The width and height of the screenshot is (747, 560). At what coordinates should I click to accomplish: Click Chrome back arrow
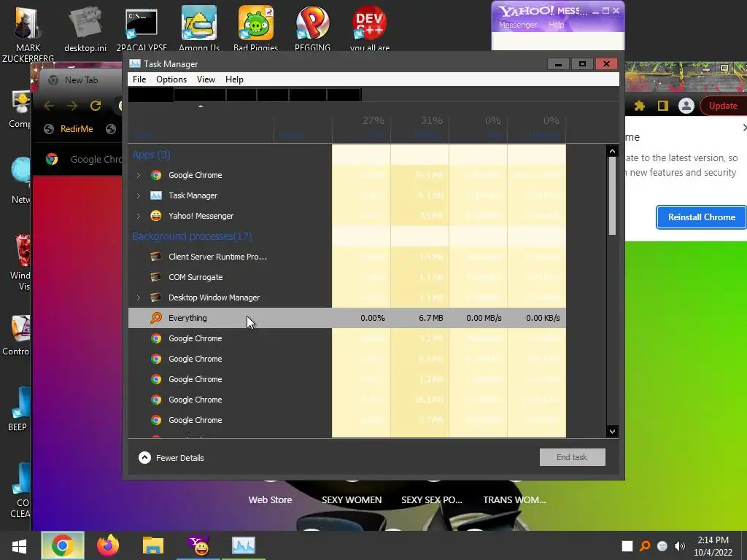49,106
